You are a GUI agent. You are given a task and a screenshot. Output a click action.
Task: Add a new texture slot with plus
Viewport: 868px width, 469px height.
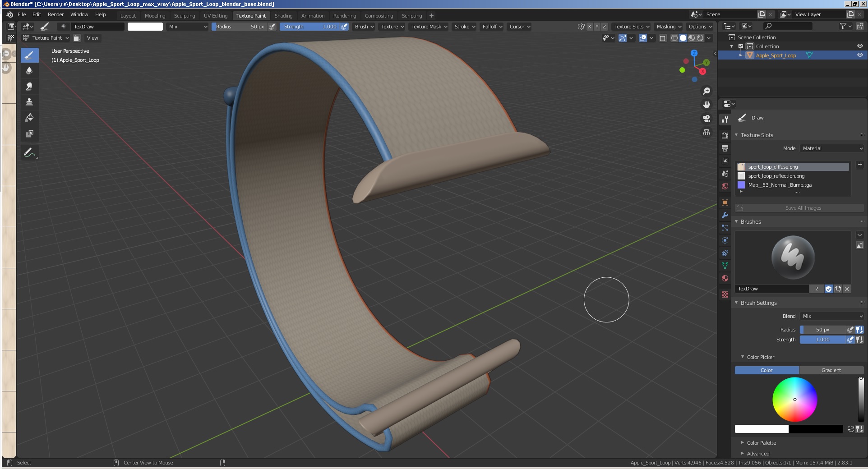point(860,165)
